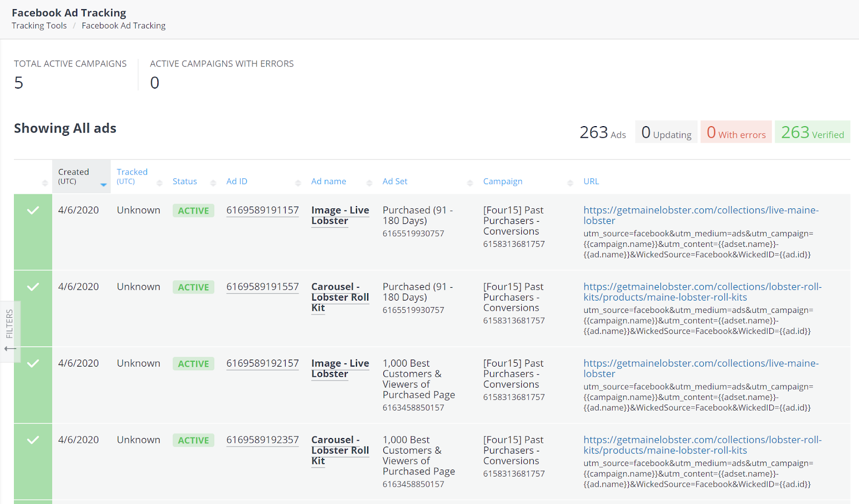This screenshot has width=859, height=504.
Task: Sort ads by Ad Set column header
Action: (x=395, y=181)
